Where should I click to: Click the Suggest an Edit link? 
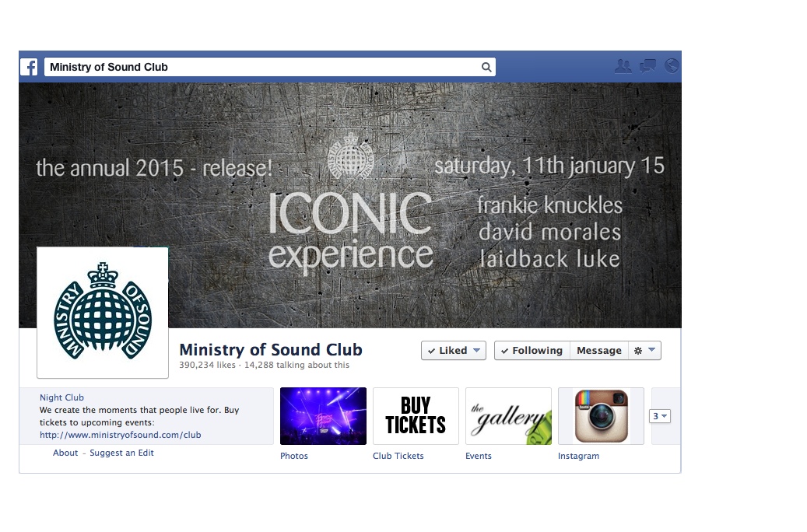pos(121,453)
